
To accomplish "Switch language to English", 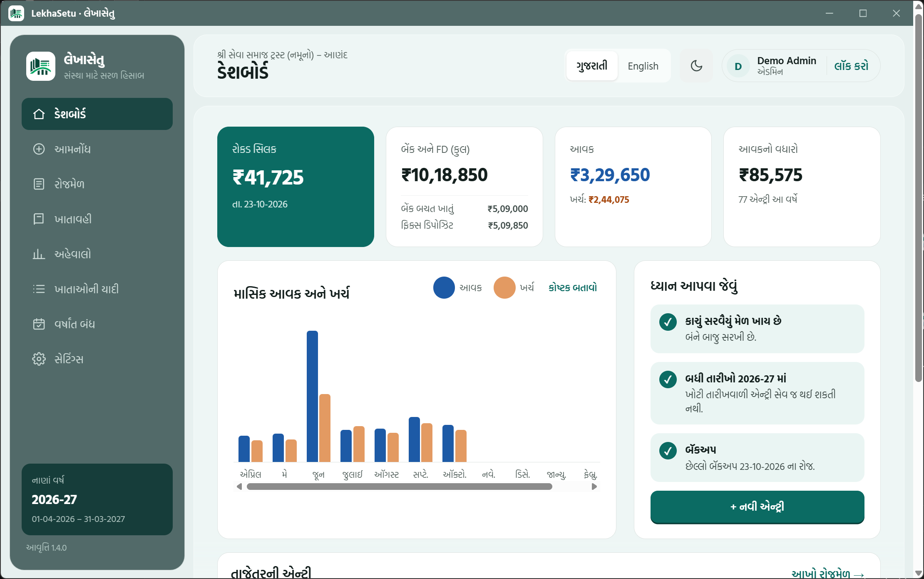I will [x=643, y=66].
